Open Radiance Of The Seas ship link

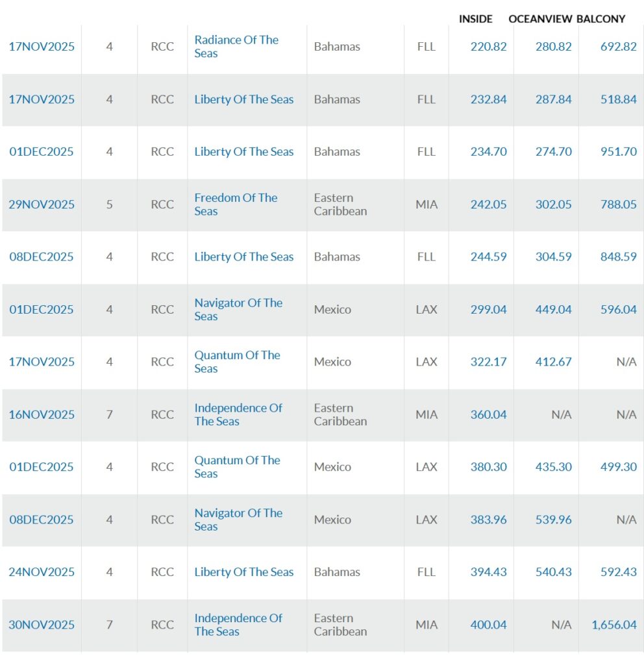pyautogui.click(x=236, y=47)
